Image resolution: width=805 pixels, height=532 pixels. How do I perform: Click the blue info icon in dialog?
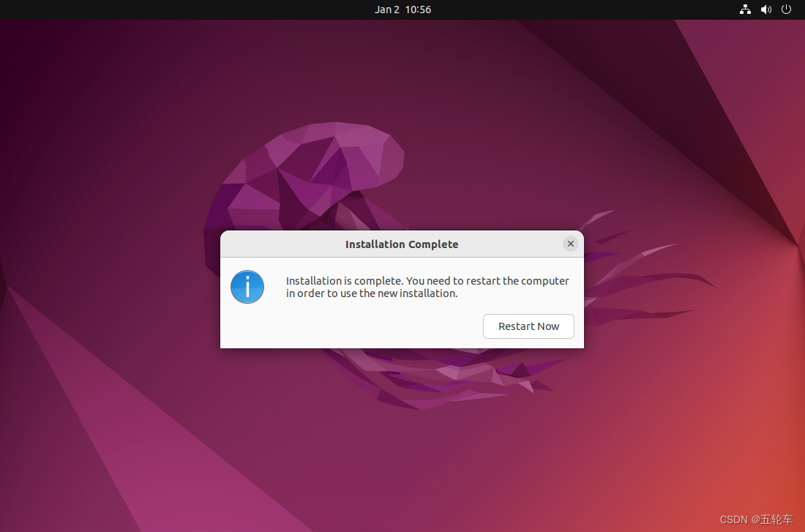coord(247,287)
